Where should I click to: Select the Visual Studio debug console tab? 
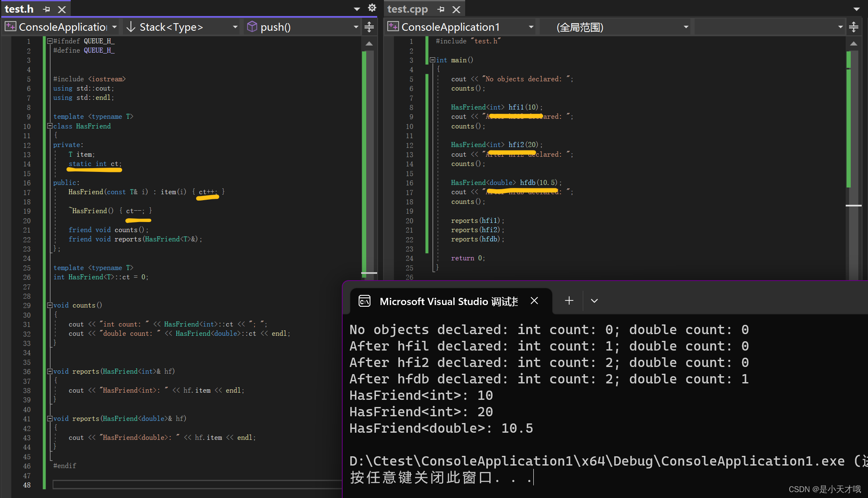point(449,302)
